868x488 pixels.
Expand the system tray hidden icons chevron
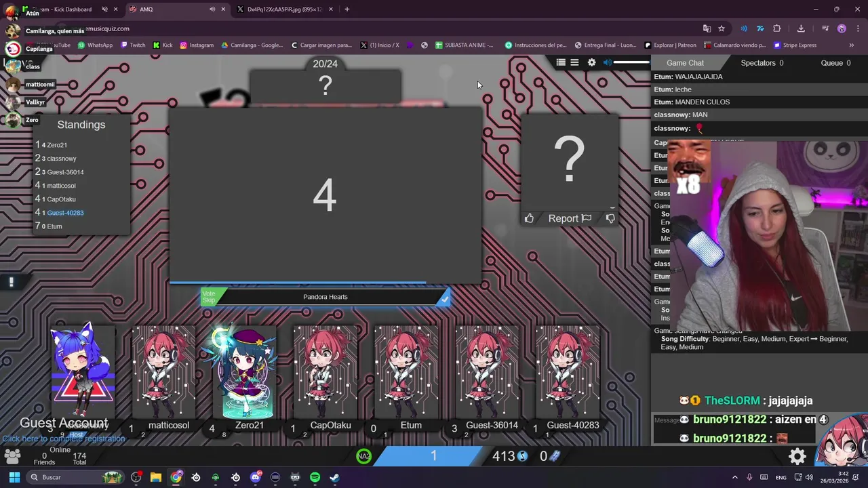734,477
